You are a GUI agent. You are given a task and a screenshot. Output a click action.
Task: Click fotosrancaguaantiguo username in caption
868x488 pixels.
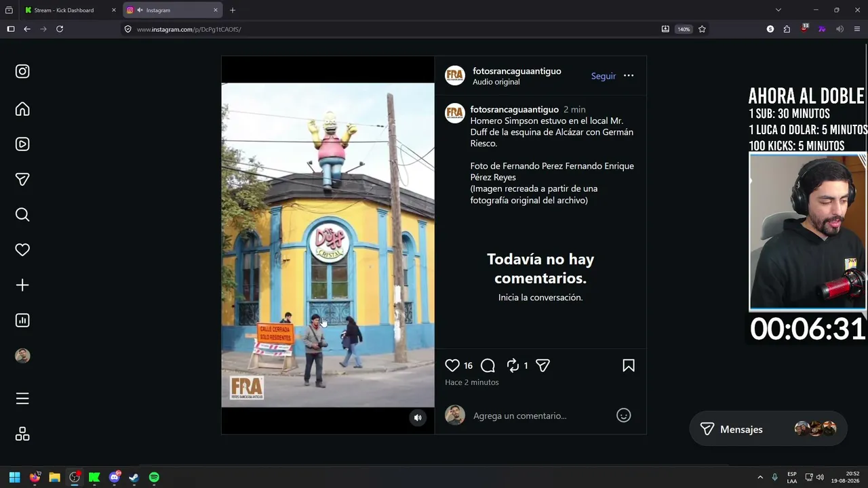515,109
